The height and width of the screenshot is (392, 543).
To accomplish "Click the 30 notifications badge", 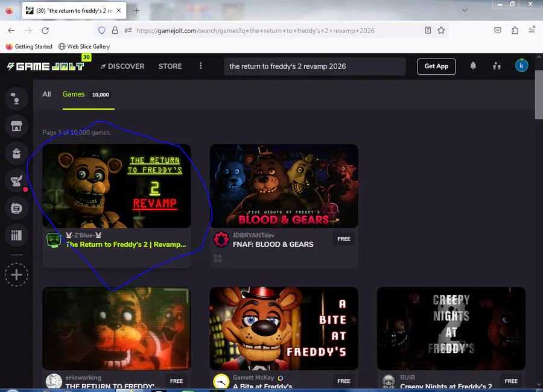I will point(86,57).
